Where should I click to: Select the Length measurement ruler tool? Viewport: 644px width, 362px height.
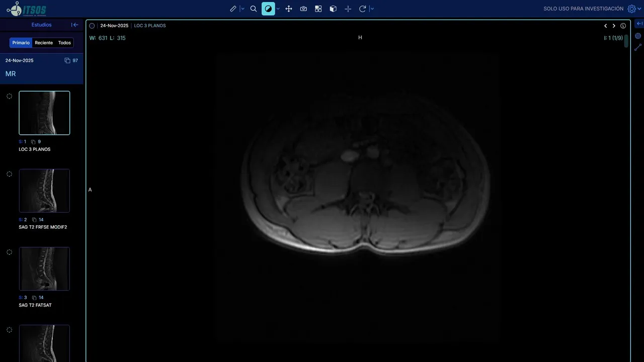pyautogui.click(x=233, y=9)
